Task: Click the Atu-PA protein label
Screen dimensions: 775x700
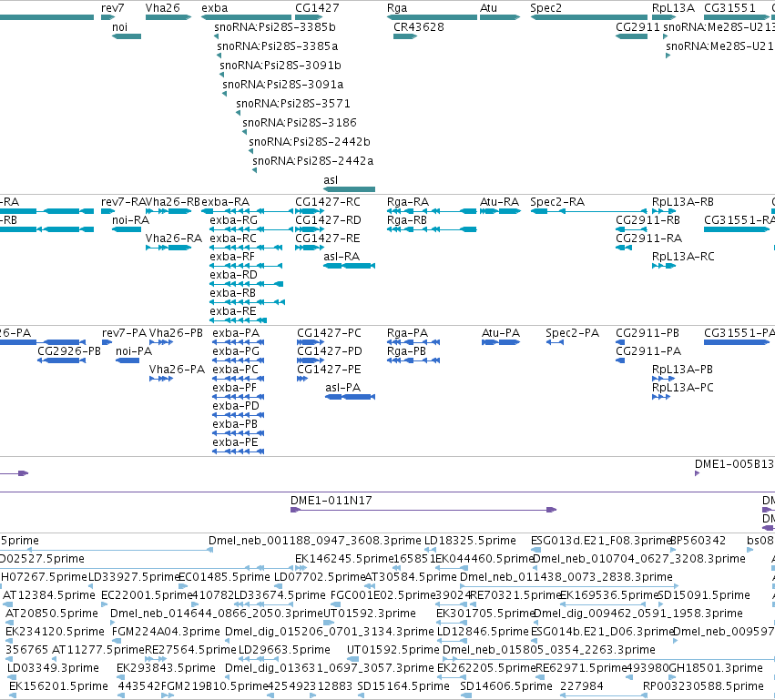Action: pyautogui.click(x=501, y=333)
